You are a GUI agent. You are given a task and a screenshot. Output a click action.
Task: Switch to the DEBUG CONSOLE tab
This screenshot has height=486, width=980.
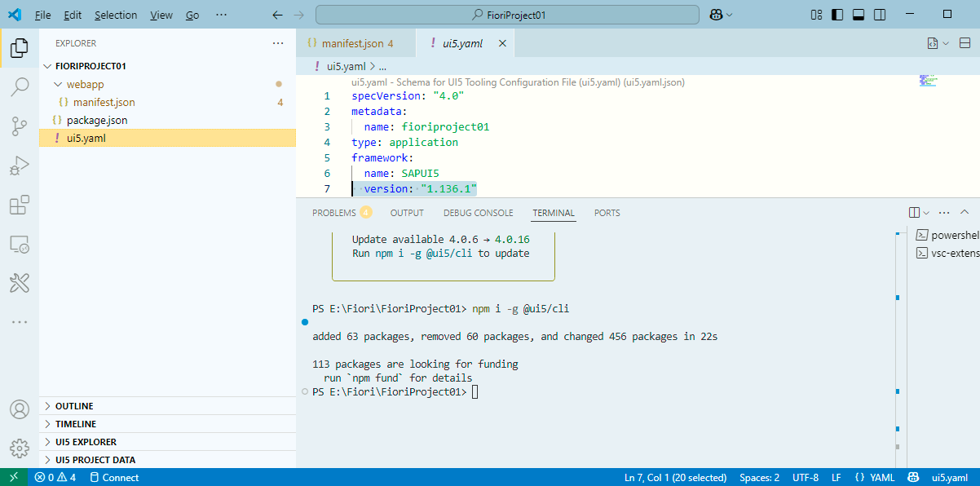coord(479,213)
